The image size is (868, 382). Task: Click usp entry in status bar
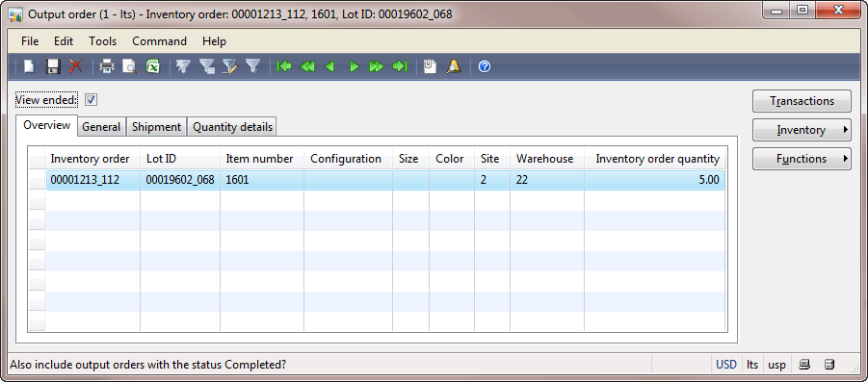tap(776, 365)
